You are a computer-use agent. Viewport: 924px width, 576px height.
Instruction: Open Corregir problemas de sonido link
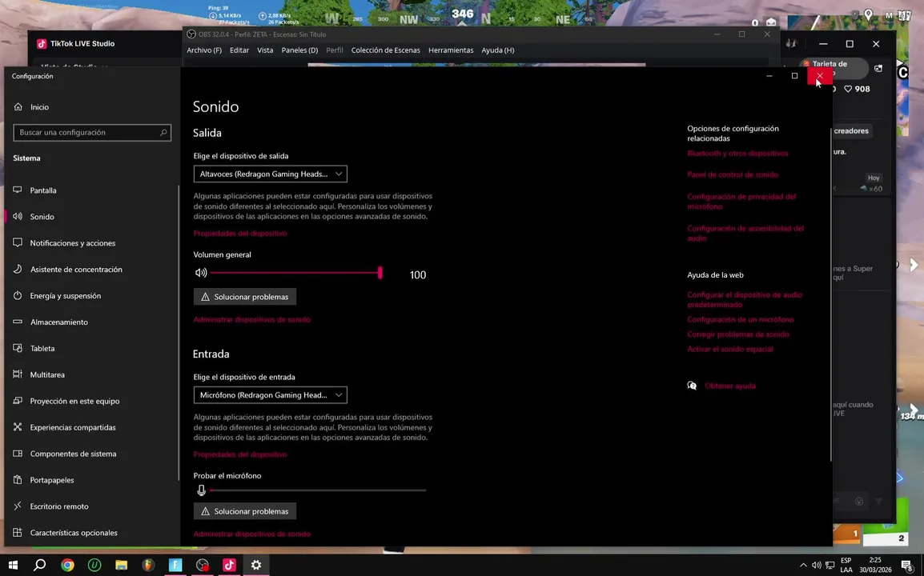[x=737, y=334]
